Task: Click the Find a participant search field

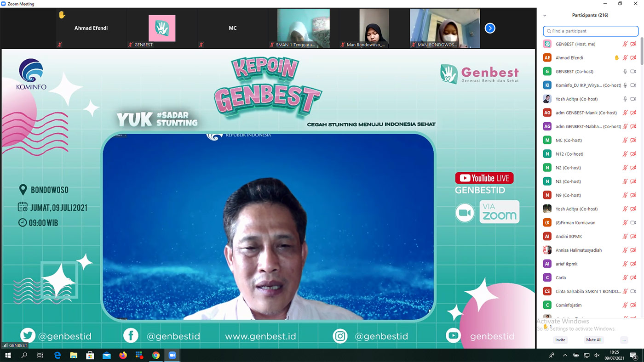Action: tap(591, 31)
